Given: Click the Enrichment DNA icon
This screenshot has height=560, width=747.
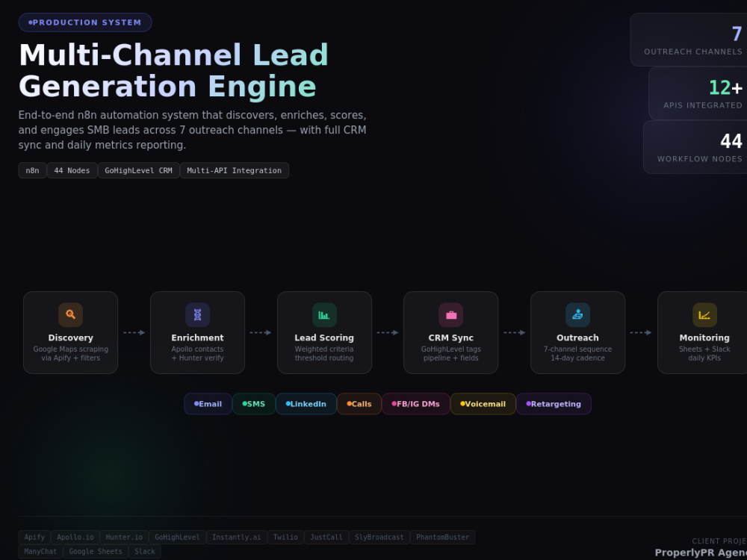Looking at the screenshot, I should tap(197, 315).
